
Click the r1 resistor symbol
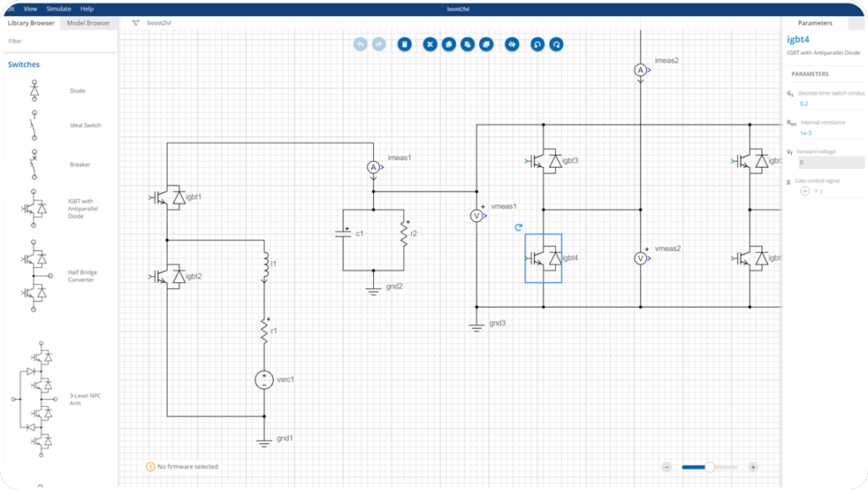point(264,331)
